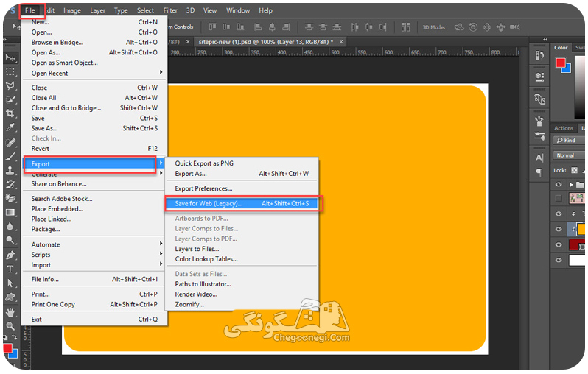Select the Pen tool
This screenshot has height=374, width=588.
(x=10, y=255)
